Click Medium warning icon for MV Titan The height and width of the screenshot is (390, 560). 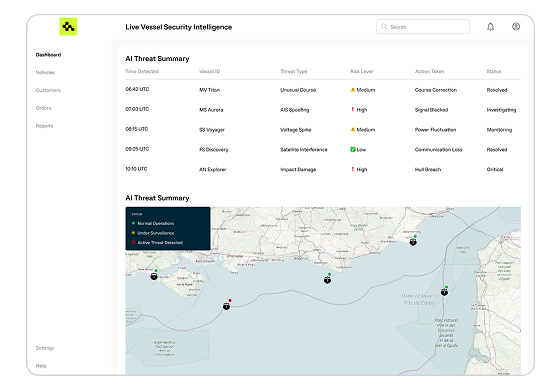point(353,90)
